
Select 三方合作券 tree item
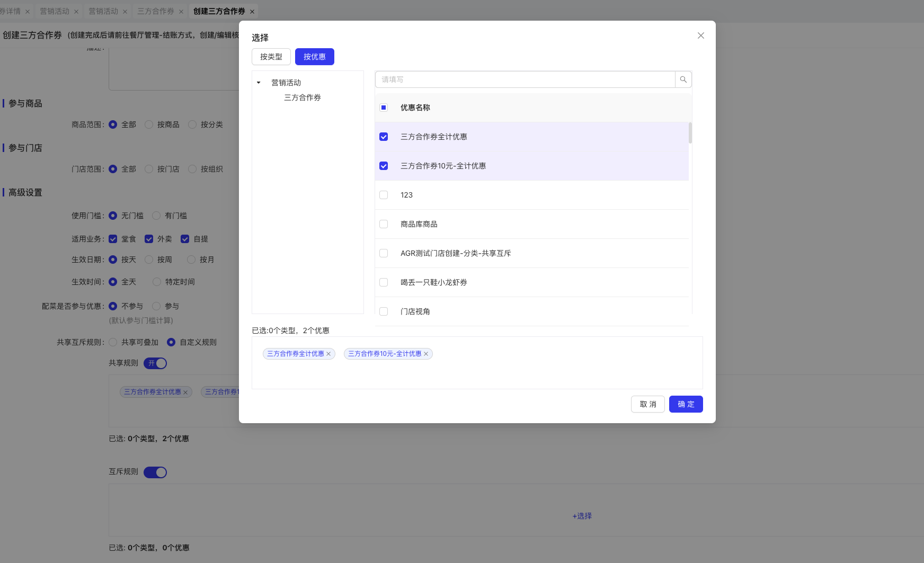[302, 97]
